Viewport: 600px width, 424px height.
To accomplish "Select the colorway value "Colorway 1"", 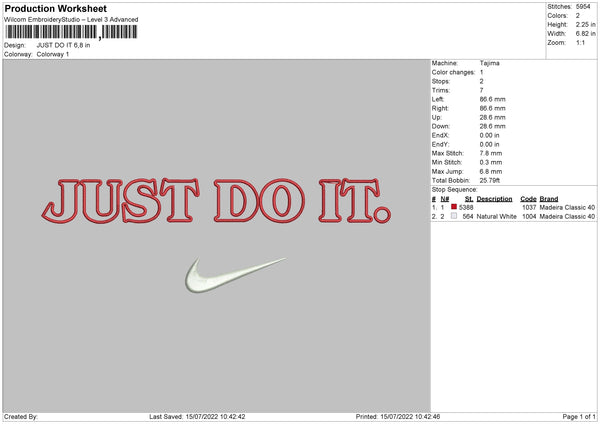I will click(53, 54).
